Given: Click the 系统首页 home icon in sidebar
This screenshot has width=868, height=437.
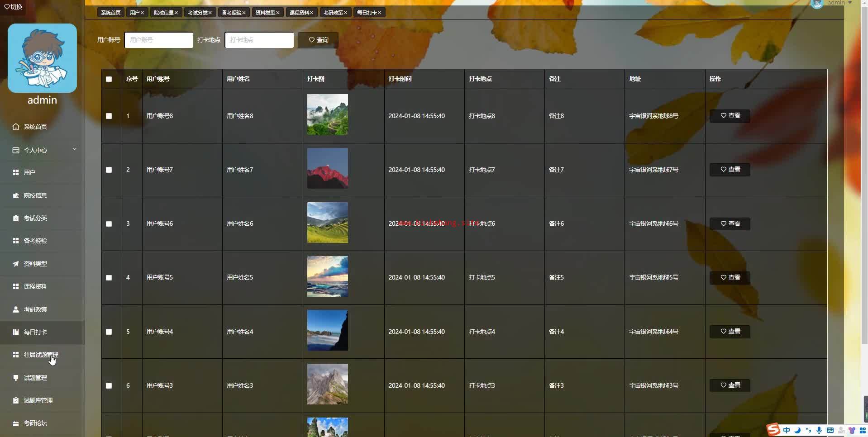Looking at the screenshot, I should (16, 127).
